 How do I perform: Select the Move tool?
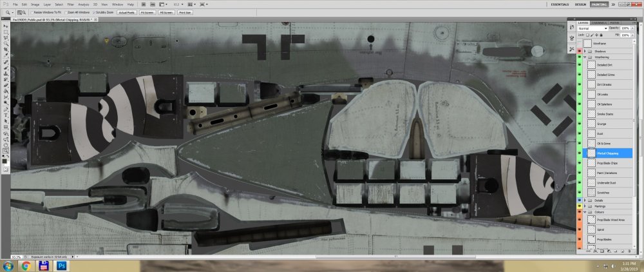[6, 26]
